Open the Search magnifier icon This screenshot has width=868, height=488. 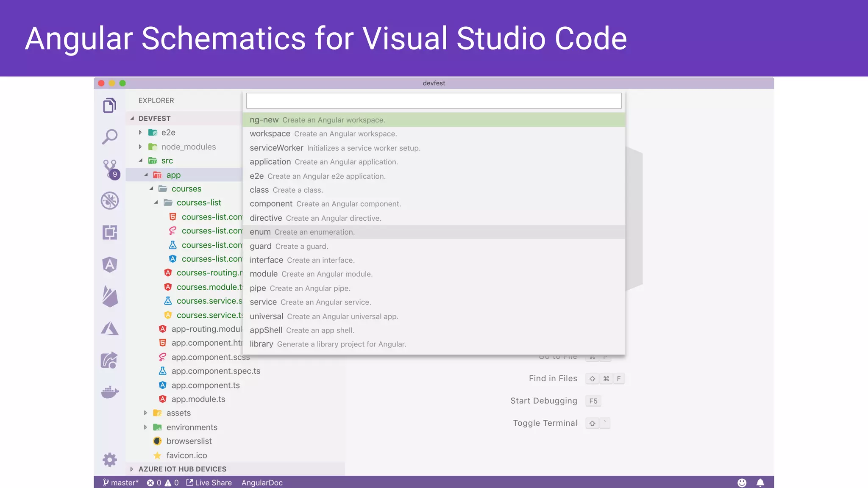110,137
